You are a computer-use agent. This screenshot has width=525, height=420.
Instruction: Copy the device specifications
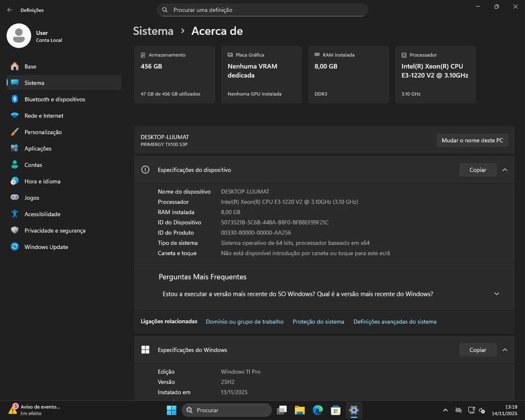click(x=478, y=170)
